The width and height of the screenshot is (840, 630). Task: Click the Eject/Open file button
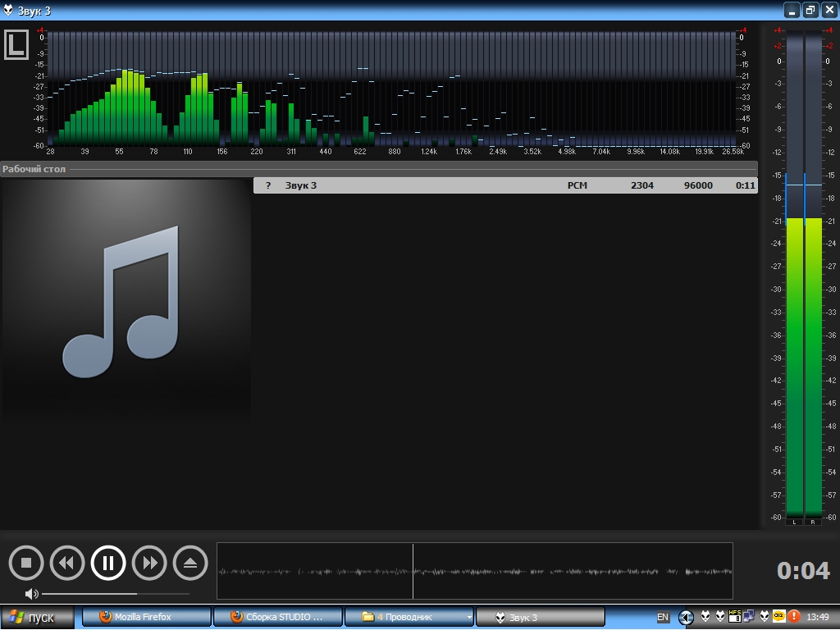tap(190, 563)
